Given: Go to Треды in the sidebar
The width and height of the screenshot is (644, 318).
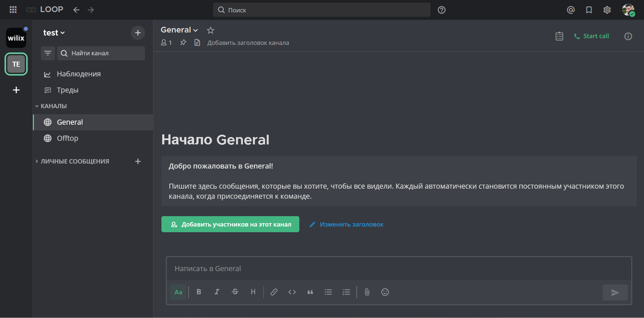Looking at the screenshot, I should click(x=67, y=90).
